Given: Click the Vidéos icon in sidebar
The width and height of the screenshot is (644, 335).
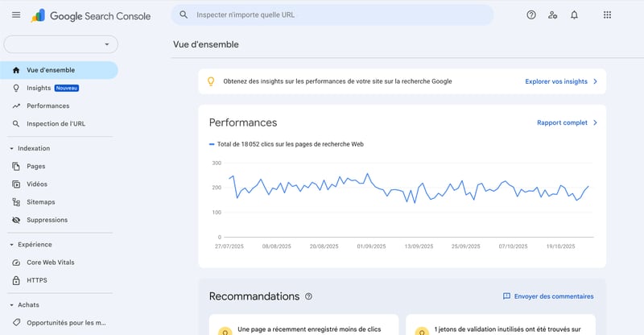Looking at the screenshot, I should click(x=16, y=184).
